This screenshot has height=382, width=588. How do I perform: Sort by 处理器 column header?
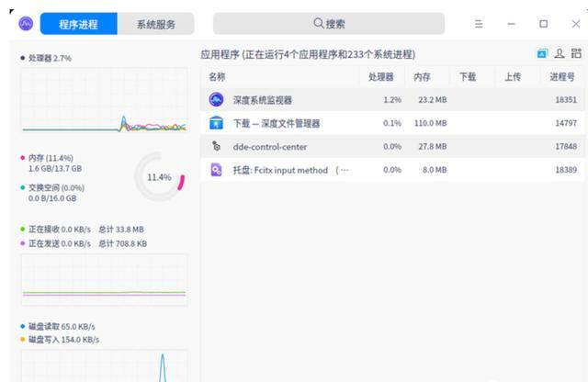tap(380, 77)
